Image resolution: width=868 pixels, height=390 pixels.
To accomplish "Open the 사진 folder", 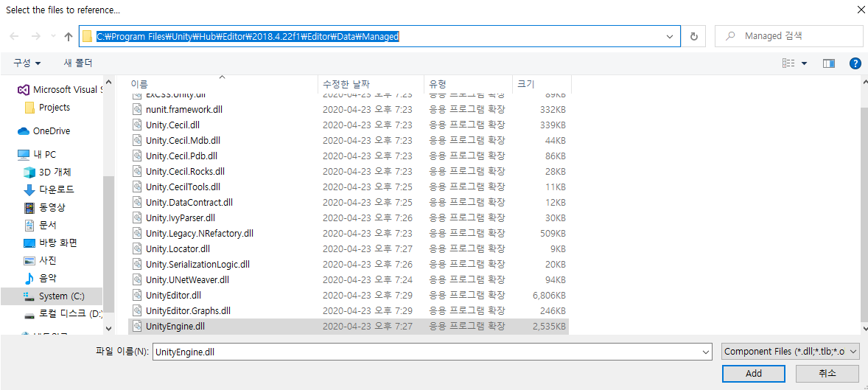I will 41,260.
